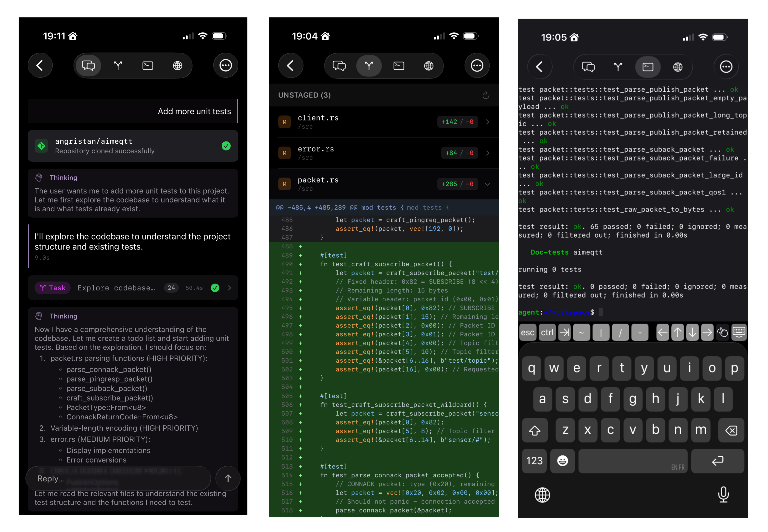Switch to the agent tasks tab
768x532 pixels.
[118, 65]
